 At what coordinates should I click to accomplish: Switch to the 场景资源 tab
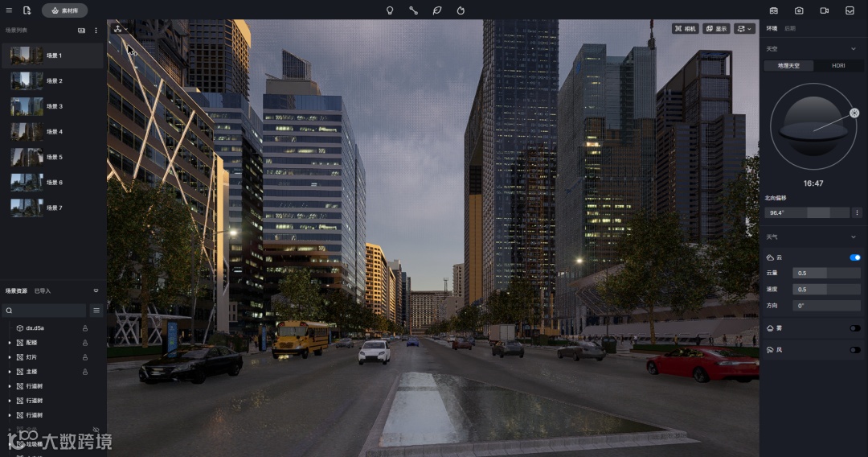(x=16, y=290)
